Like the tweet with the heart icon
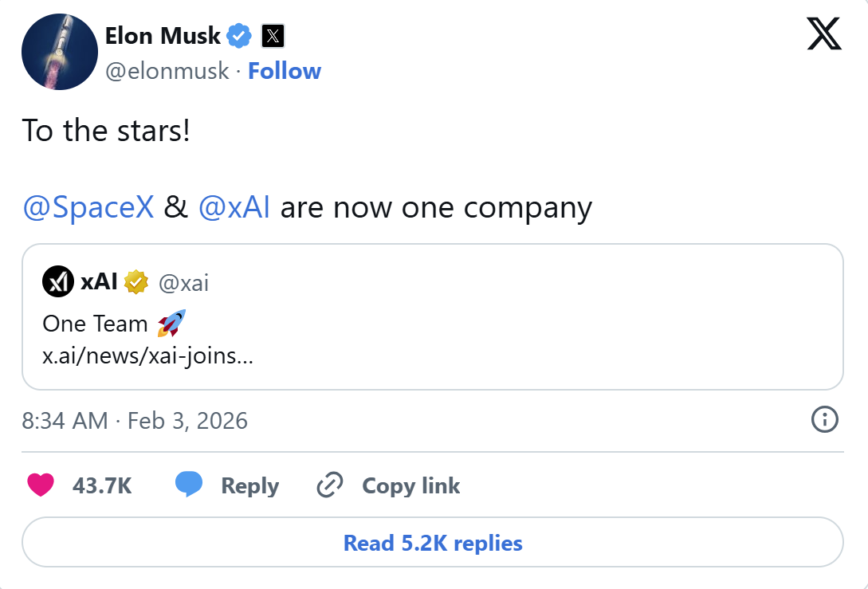Screen dimensions: 868x589 [x=41, y=485]
